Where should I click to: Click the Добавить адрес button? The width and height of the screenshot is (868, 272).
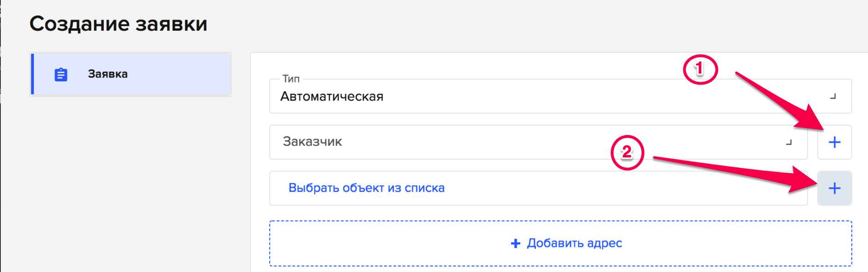(x=561, y=243)
